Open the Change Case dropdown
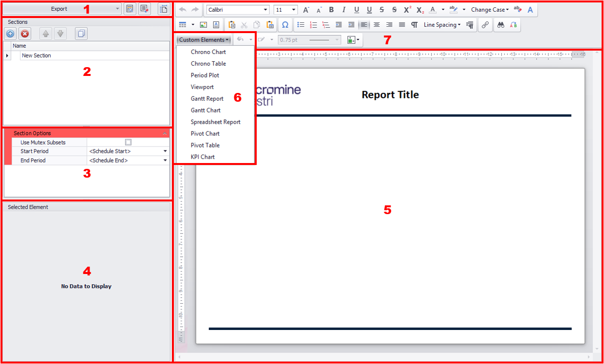 coord(490,10)
